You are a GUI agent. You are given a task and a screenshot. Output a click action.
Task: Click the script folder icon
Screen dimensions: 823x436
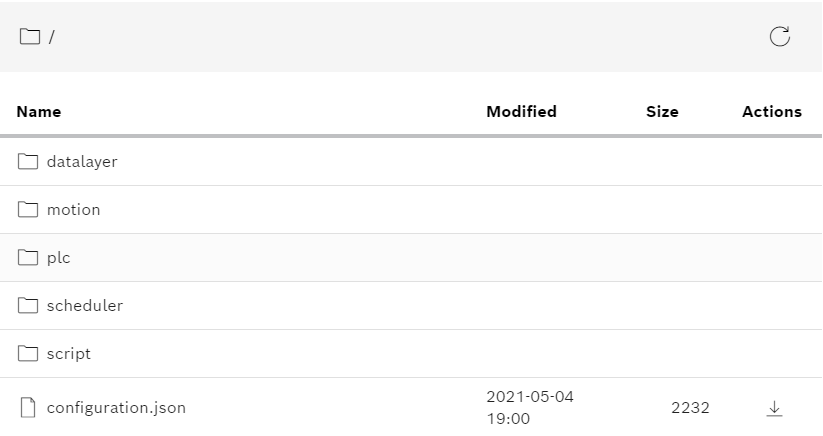click(28, 353)
